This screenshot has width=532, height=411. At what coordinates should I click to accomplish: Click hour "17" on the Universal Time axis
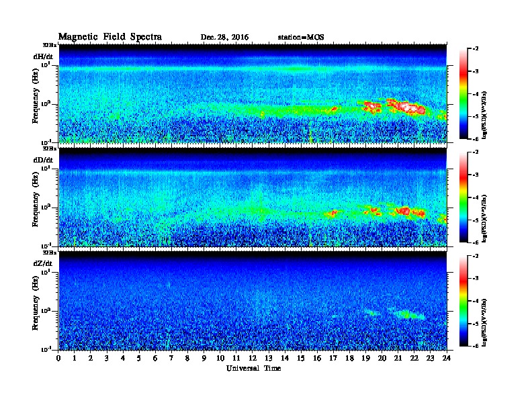tap(333, 358)
